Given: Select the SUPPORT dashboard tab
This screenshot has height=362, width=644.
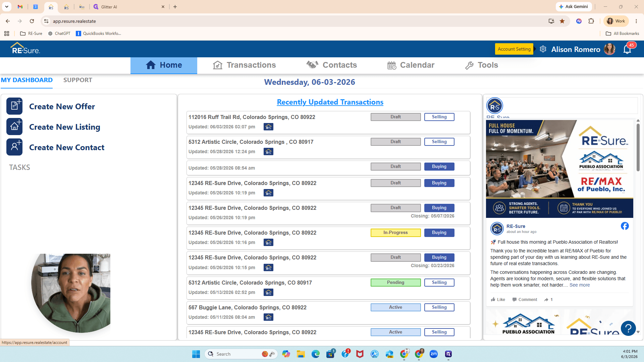Looking at the screenshot, I should 77,80.
